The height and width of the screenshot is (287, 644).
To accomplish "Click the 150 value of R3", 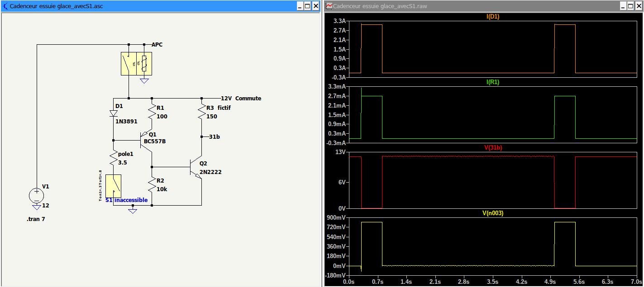I will coord(212,116).
